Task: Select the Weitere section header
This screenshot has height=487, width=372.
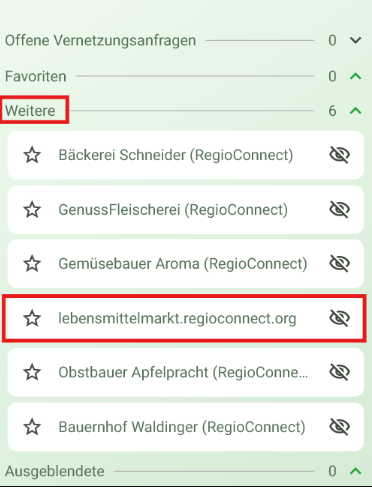Action: 30,111
